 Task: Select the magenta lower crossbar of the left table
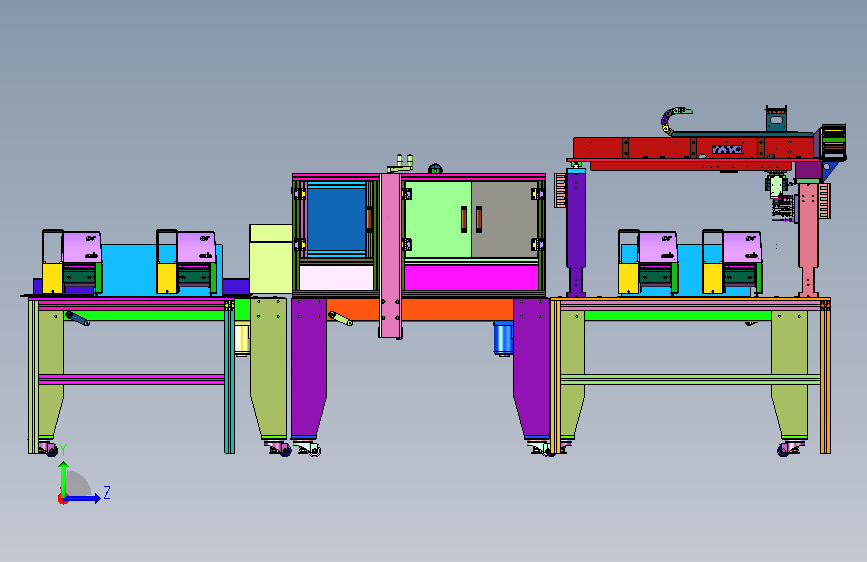132,379
